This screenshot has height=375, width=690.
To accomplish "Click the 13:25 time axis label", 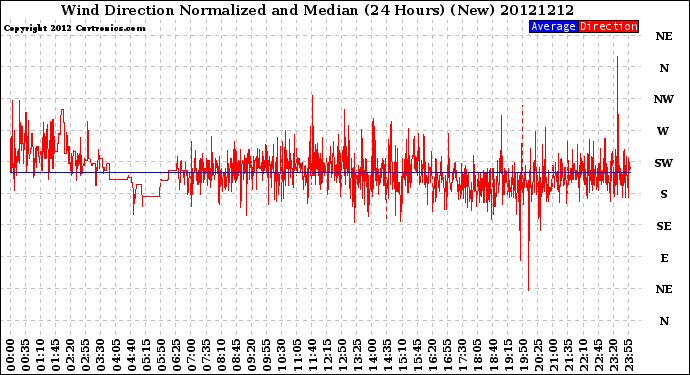I will (x=357, y=355).
